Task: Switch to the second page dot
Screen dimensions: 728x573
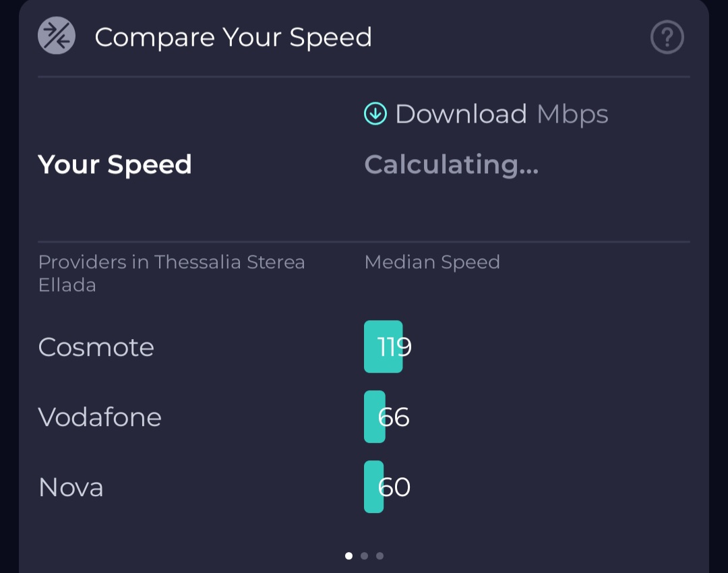Action: click(365, 556)
